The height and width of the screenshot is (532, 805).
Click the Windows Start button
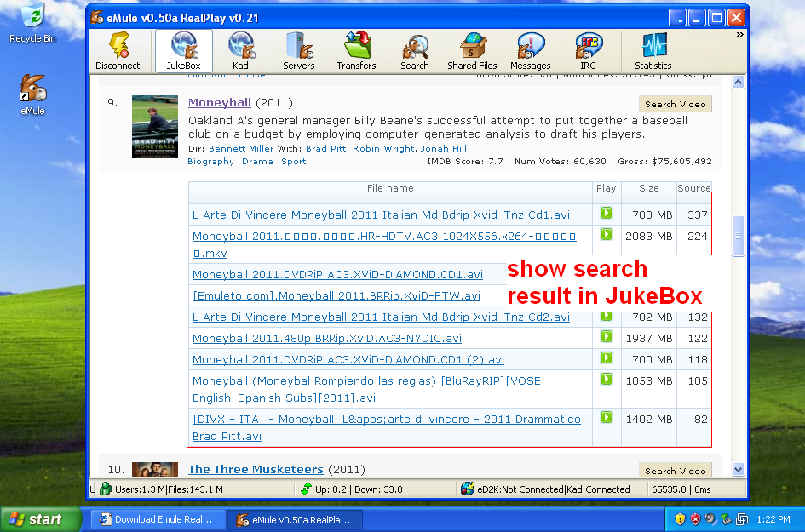(x=41, y=519)
